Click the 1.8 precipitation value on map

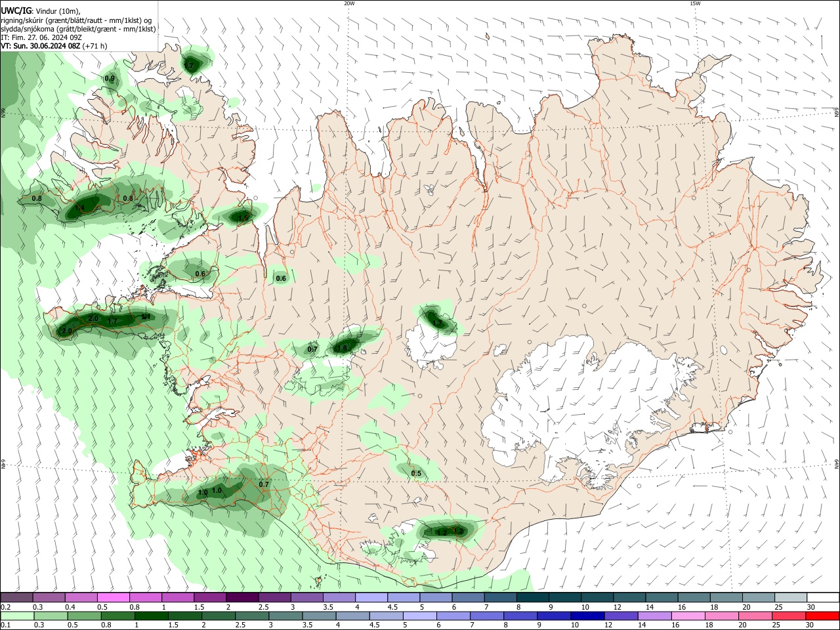pyautogui.click(x=341, y=348)
